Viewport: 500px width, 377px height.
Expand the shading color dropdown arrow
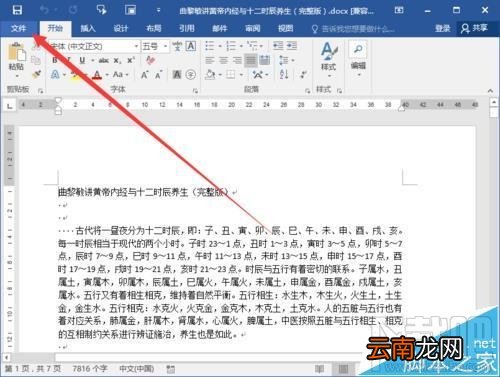click(220, 75)
